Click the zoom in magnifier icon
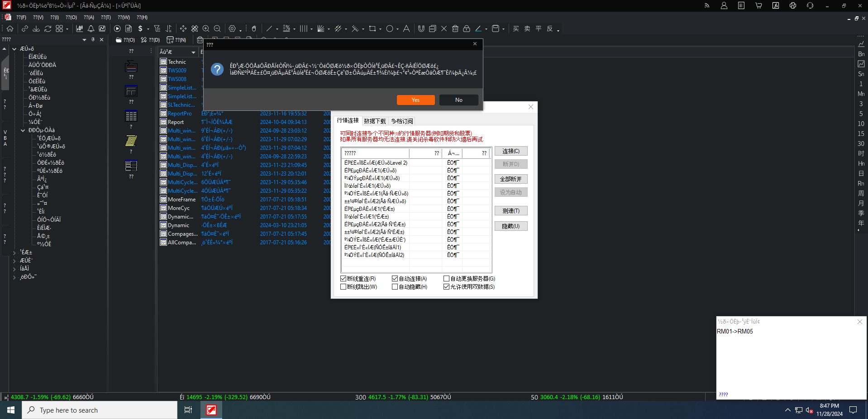Viewport: 868px width, 419px height. click(x=206, y=29)
